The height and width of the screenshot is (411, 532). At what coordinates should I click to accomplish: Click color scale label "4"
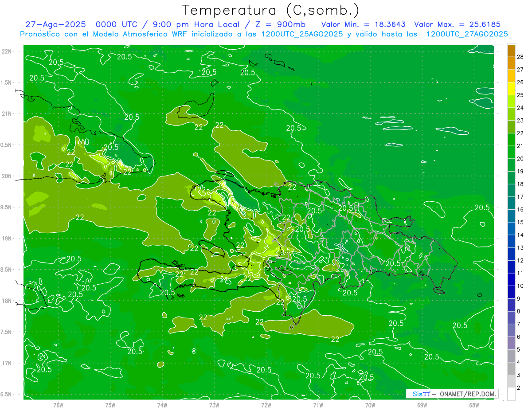tap(519, 362)
